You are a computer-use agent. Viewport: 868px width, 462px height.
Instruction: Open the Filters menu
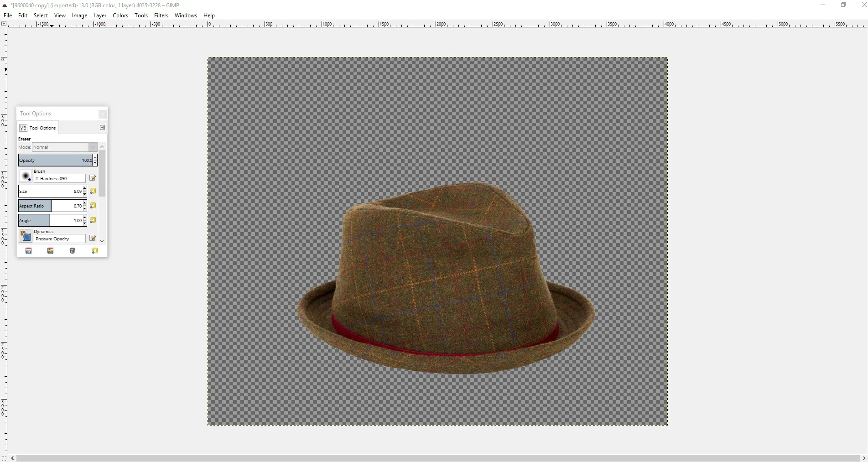[x=161, y=15]
